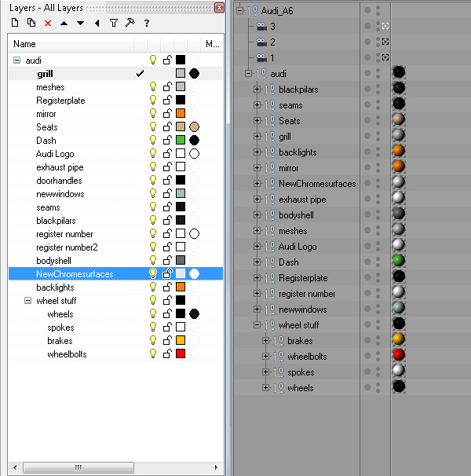Select camera 1 icon in object tree
The width and height of the screenshot is (471, 476).
261,57
